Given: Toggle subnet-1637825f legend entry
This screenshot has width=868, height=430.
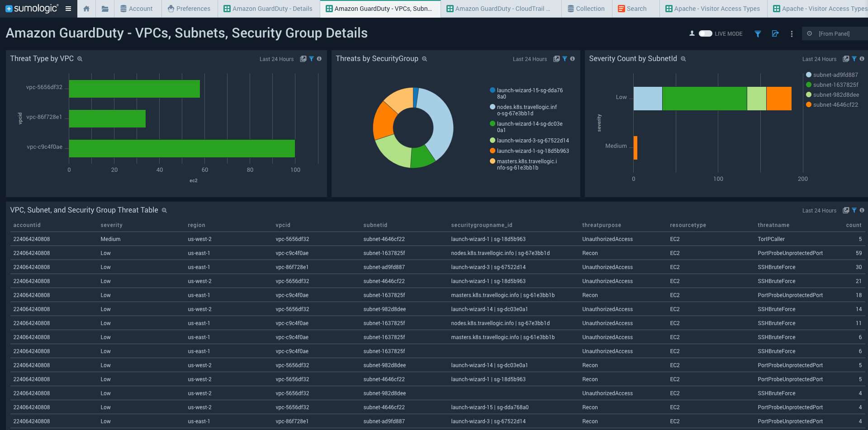Looking at the screenshot, I should tap(832, 85).
